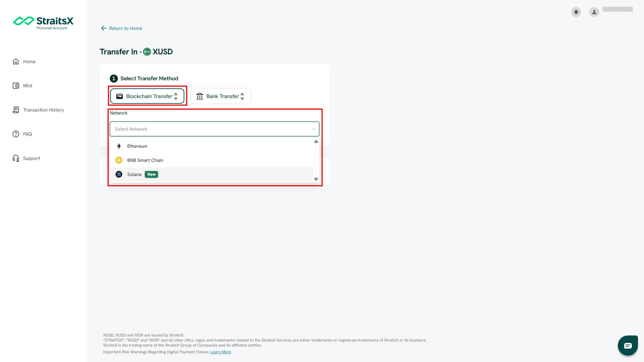This screenshot has height=362, width=644.
Task: Open Transaction History page
Action: pyautogui.click(x=43, y=110)
